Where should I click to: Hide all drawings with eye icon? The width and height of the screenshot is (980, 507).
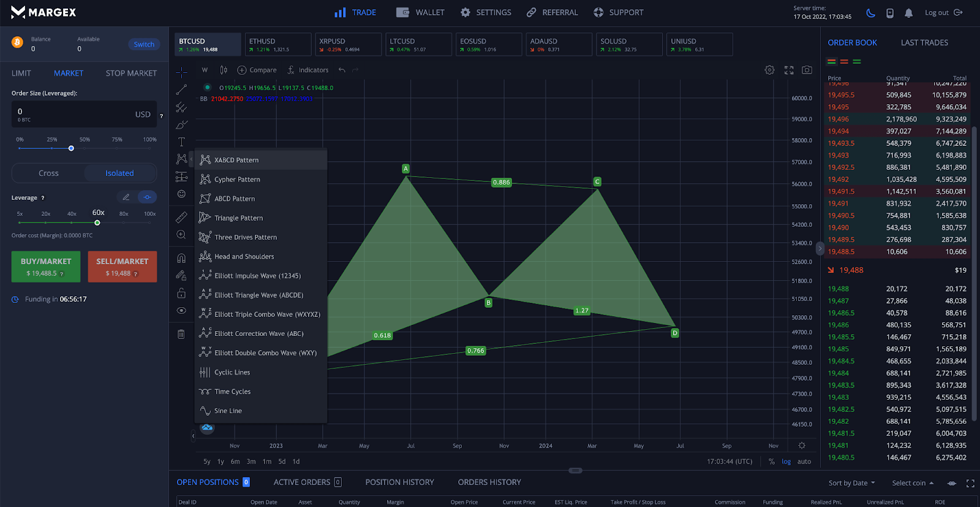(x=181, y=310)
